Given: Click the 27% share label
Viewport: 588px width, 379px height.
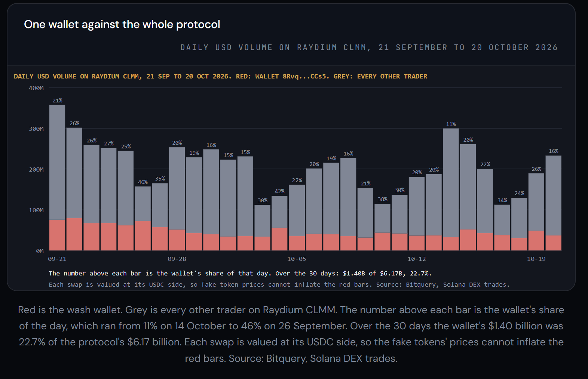Looking at the screenshot, I should 108,144.
